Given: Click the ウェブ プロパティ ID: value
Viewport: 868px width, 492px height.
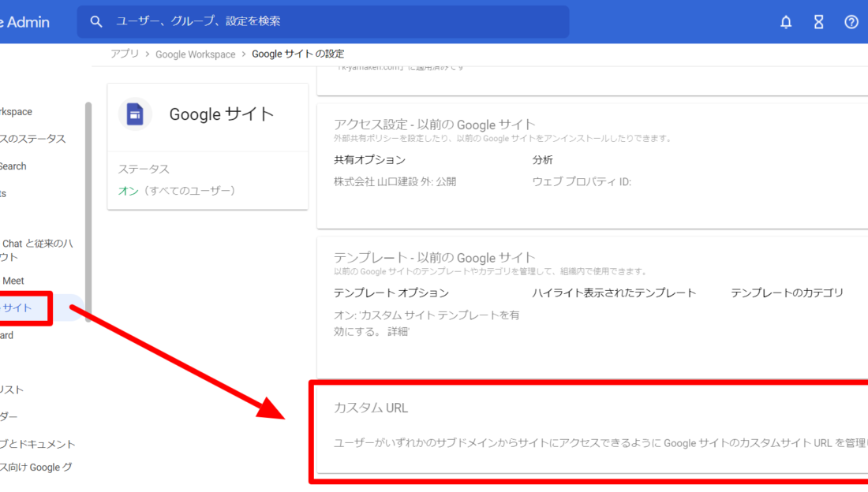Looking at the screenshot, I should click(x=582, y=181).
